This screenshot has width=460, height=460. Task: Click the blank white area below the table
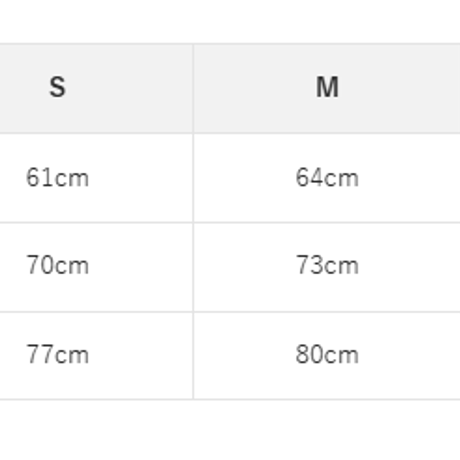pos(230,430)
